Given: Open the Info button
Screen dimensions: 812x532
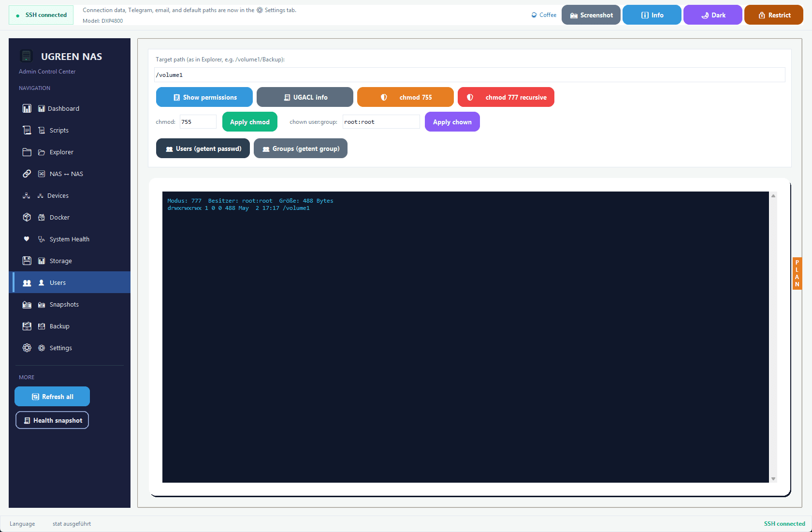Looking at the screenshot, I should (x=652, y=15).
